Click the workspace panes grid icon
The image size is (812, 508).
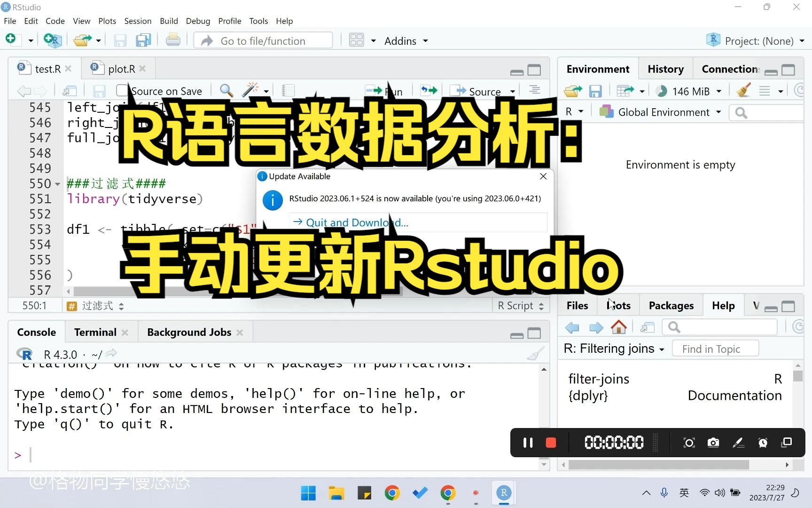coord(357,40)
